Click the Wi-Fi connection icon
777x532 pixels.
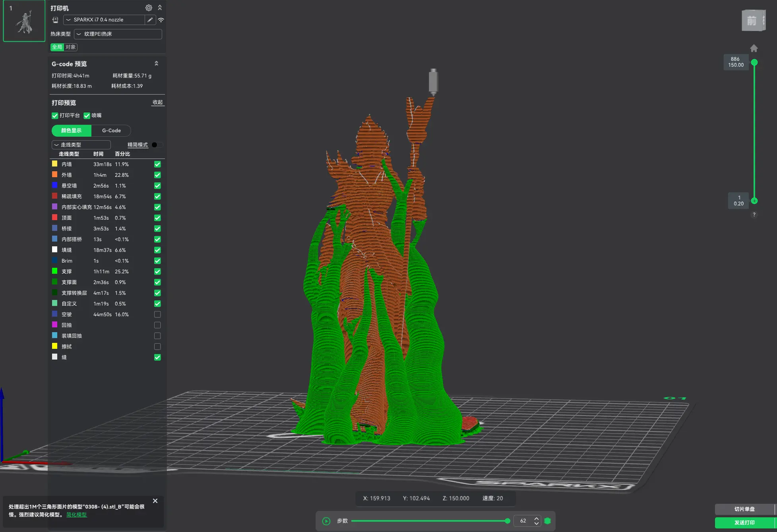(161, 20)
